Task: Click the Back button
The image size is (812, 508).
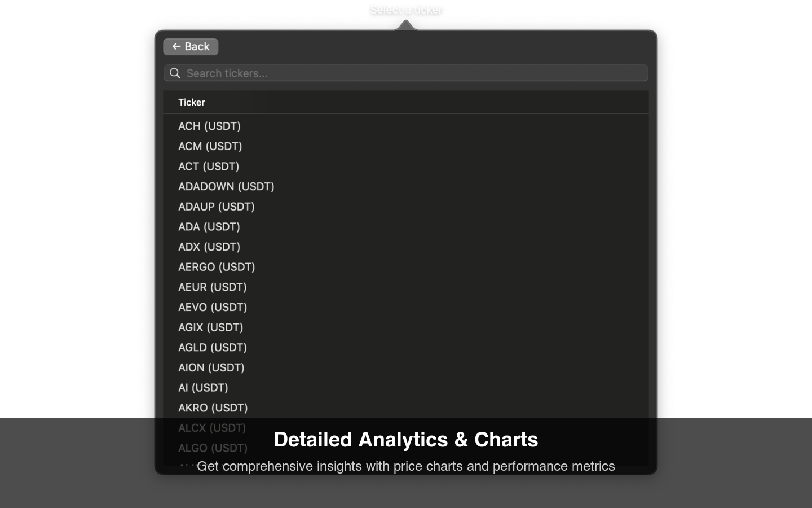Action: tap(191, 47)
